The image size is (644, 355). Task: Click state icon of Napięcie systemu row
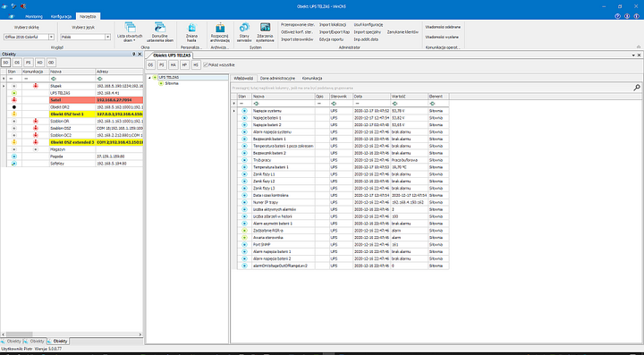tap(244, 111)
